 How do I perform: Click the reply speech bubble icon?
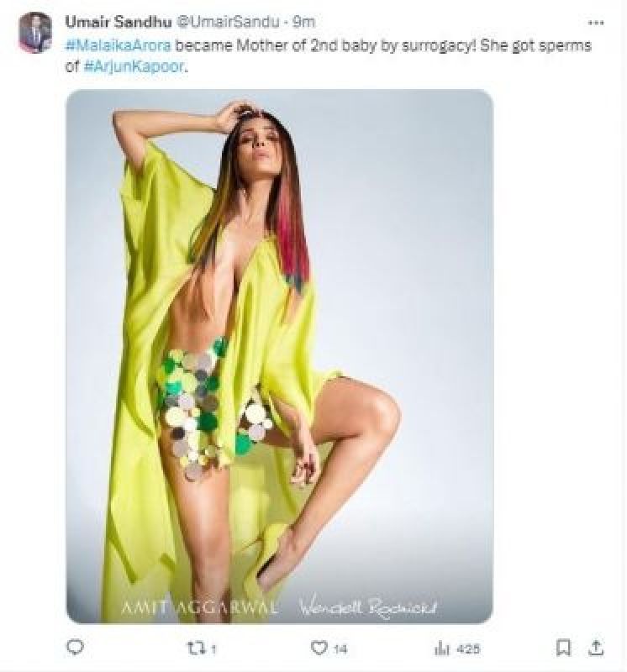(76, 648)
